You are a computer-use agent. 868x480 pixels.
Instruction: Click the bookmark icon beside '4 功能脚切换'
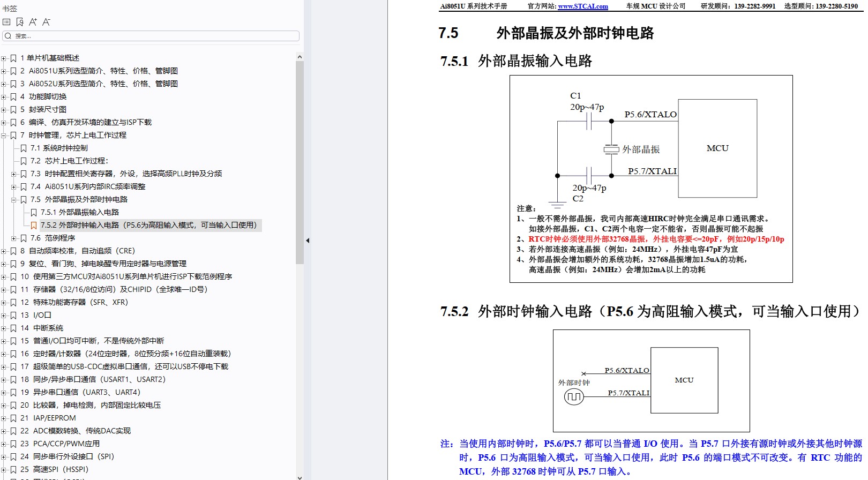coord(13,96)
